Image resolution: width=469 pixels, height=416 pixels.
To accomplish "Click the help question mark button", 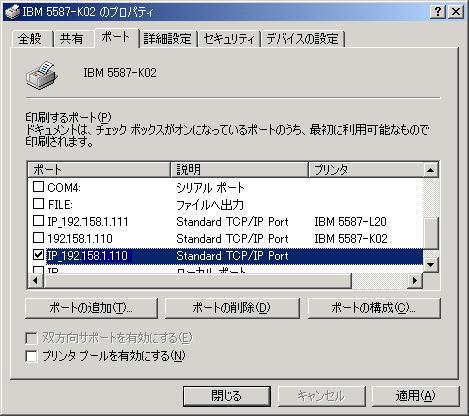I will (x=438, y=12).
